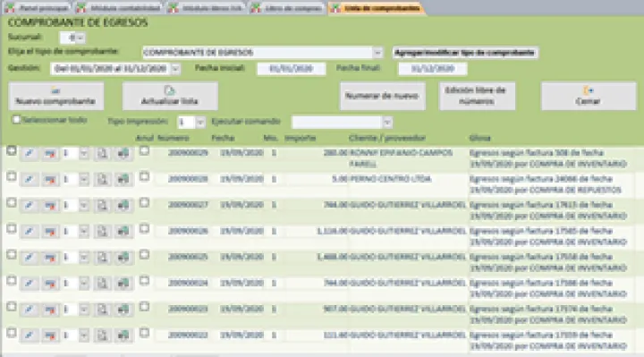Preview voucher 200900029 with the document magnifier icon
The width and height of the screenshot is (644, 357).
(x=102, y=153)
